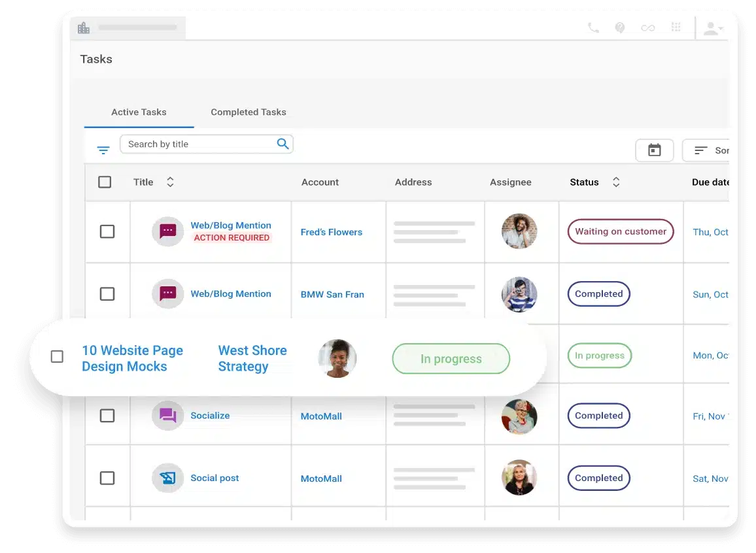Open the help icon in the top bar
The image size is (756, 553).
(x=620, y=27)
